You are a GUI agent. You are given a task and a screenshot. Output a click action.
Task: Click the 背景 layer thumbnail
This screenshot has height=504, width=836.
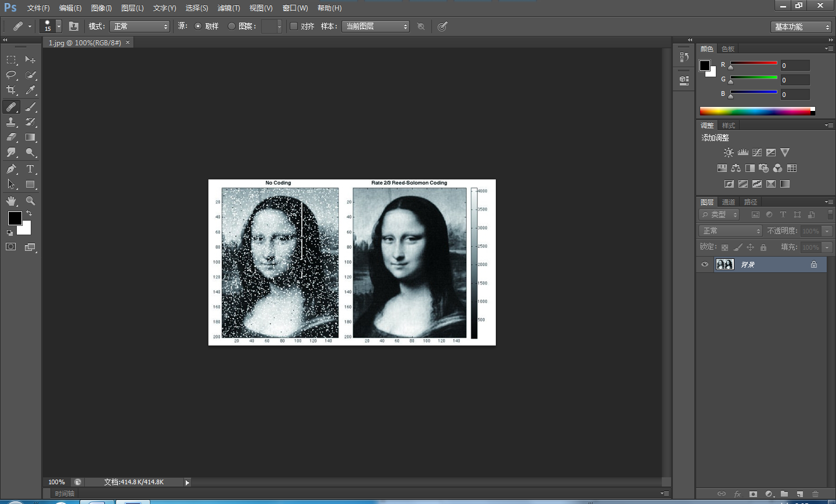tap(725, 264)
